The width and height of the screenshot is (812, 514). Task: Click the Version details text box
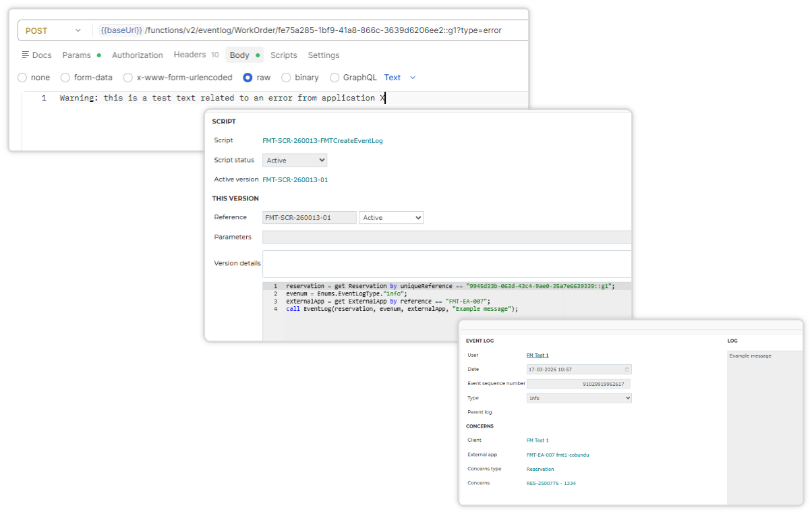(446, 264)
